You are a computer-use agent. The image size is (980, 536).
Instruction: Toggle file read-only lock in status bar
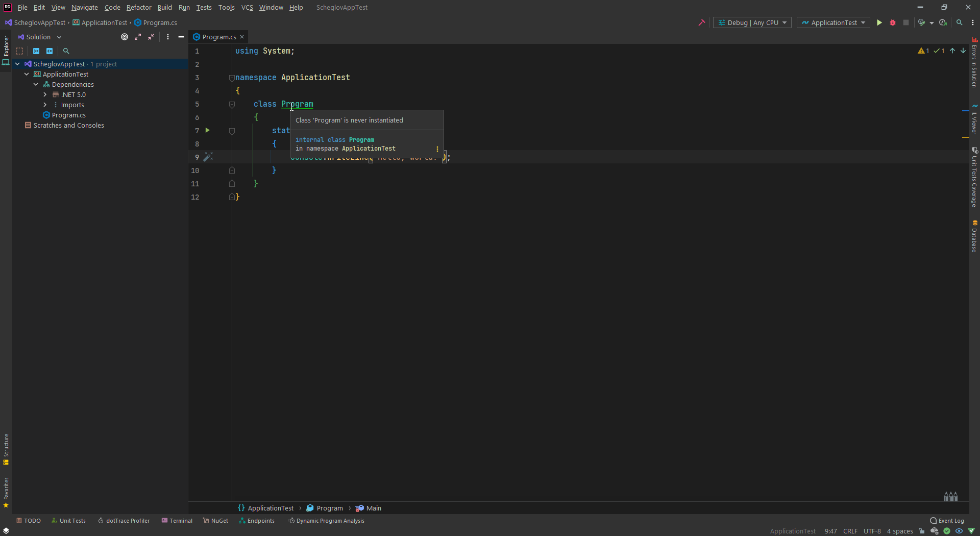pyautogui.click(x=921, y=531)
